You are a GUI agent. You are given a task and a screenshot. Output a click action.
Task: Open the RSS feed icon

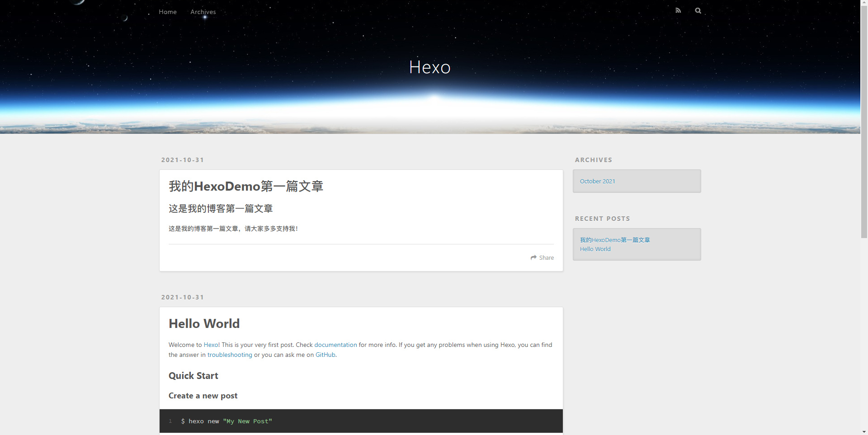[x=678, y=10]
